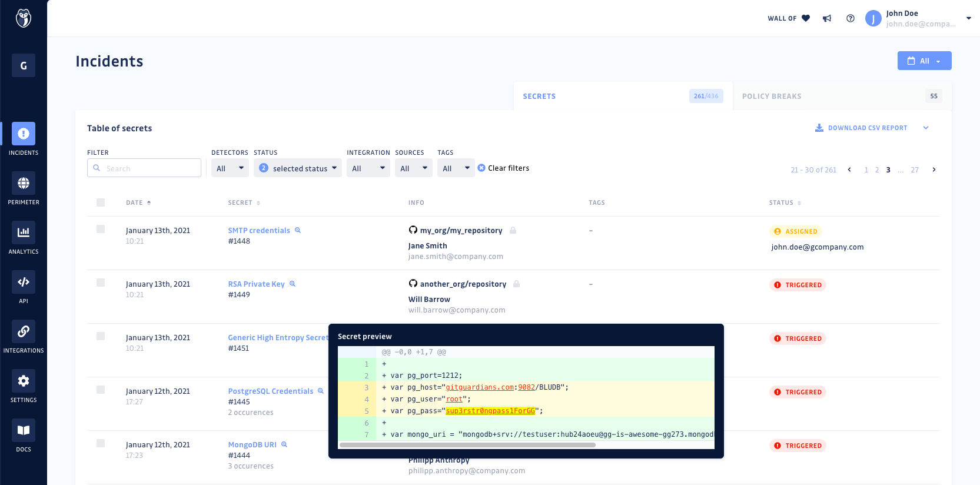Viewport: 980px width, 485px height.
Task: Sort table by Date column
Action: pyautogui.click(x=138, y=202)
